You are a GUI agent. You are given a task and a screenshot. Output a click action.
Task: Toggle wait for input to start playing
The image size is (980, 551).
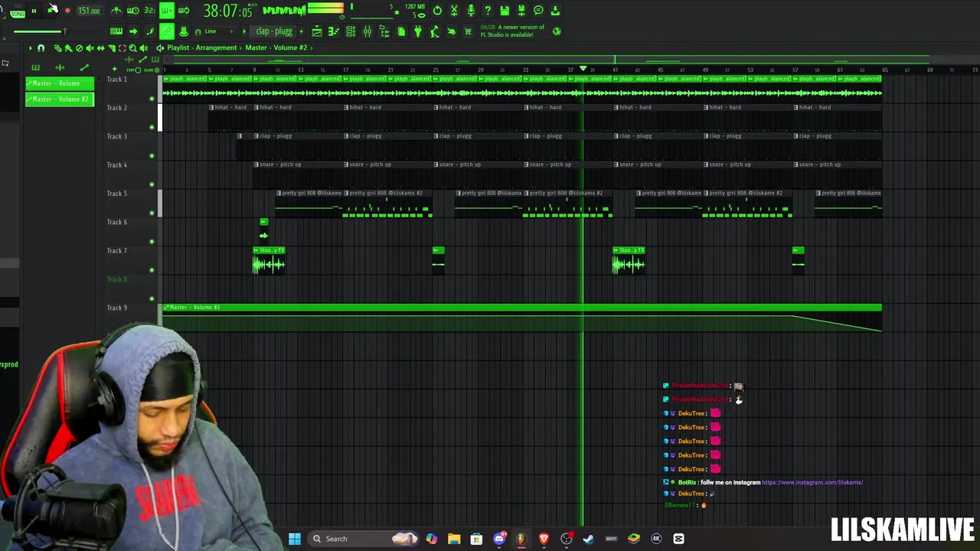(x=133, y=11)
